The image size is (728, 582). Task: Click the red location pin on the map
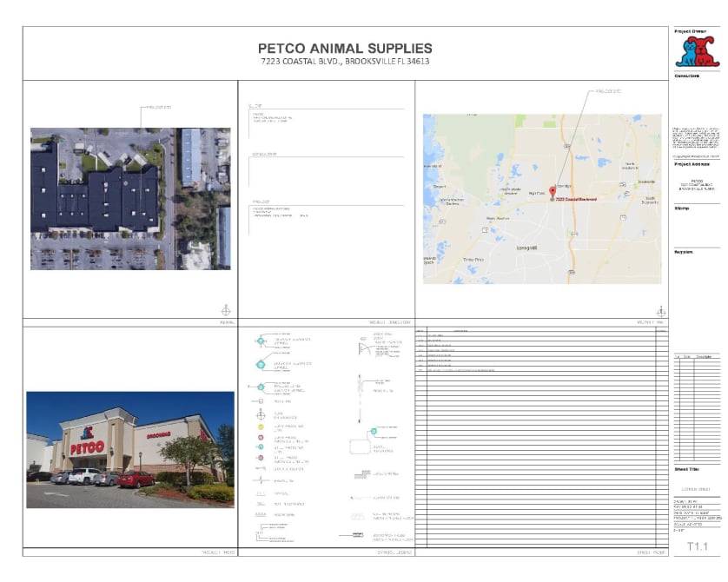tap(552, 190)
